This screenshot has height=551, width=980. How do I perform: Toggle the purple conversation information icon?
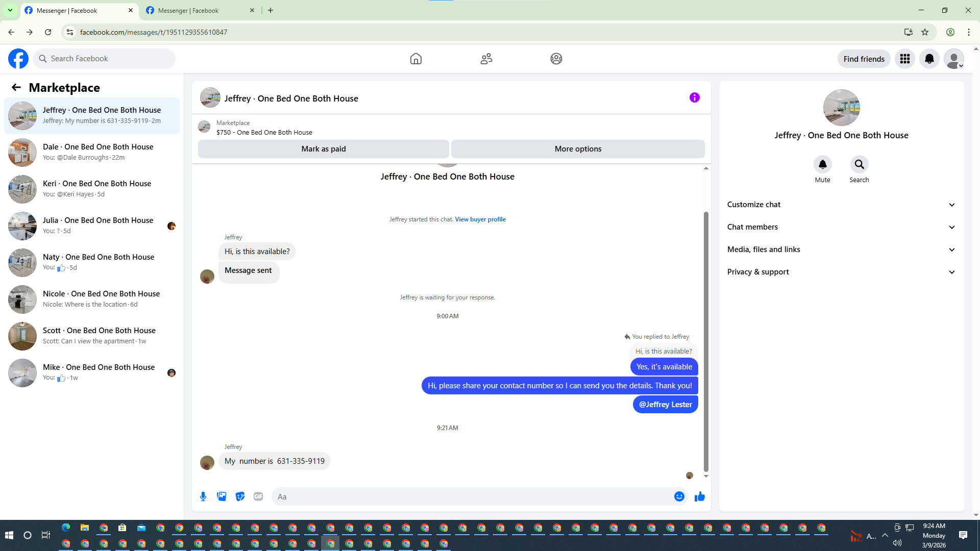694,97
